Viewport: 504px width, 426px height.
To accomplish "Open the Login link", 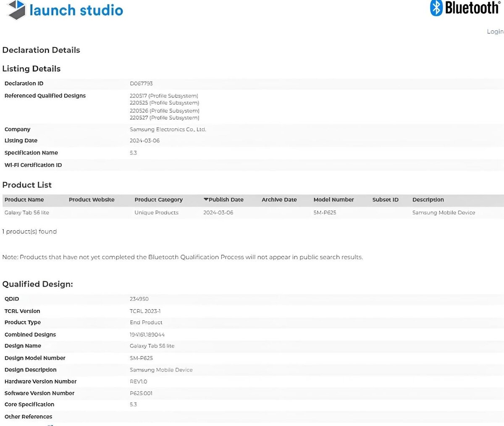I will (x=495, y=31).
